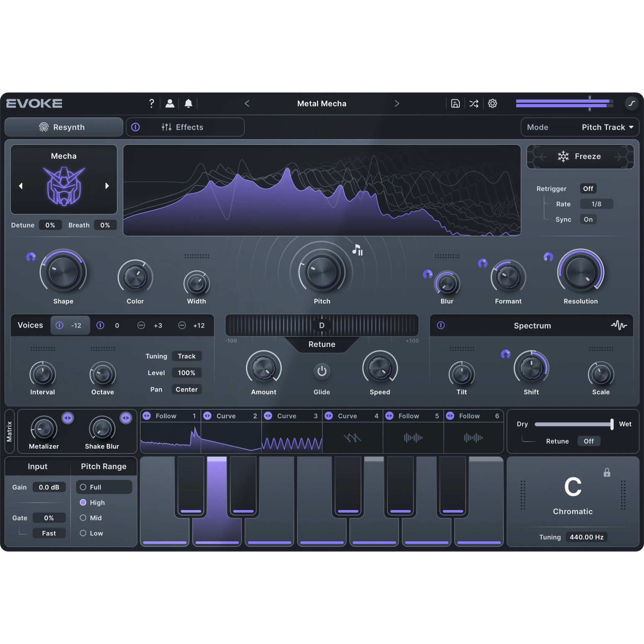Toggle the Glide power button
The width and height of the screenshot is (644, 644).
[x=322, y=371]
